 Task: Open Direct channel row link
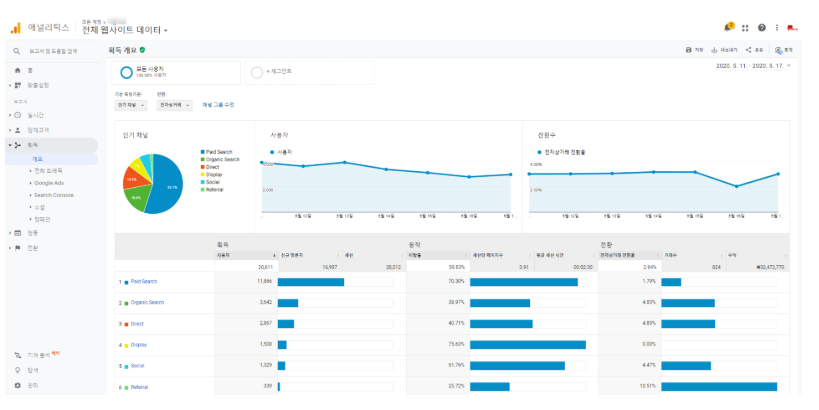point(137,324)
